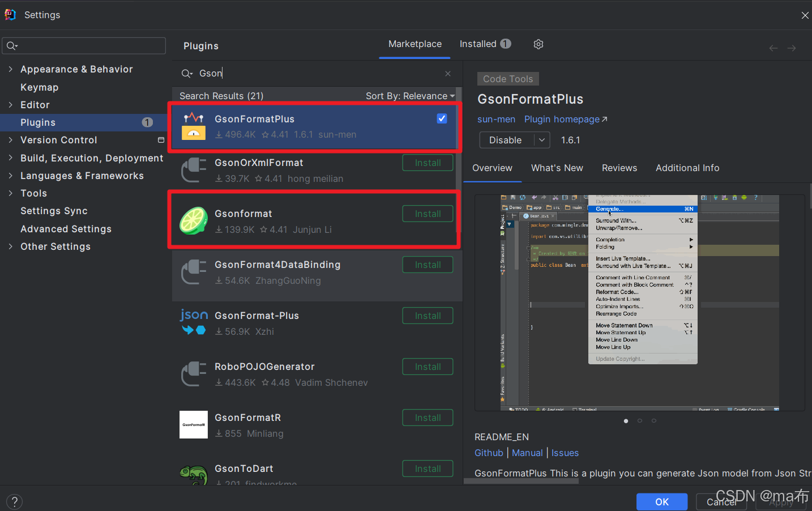Screen dimensions: 812x511
Task: Open the Github link in README
Action: pyautogui.click(x=489, y=453)
